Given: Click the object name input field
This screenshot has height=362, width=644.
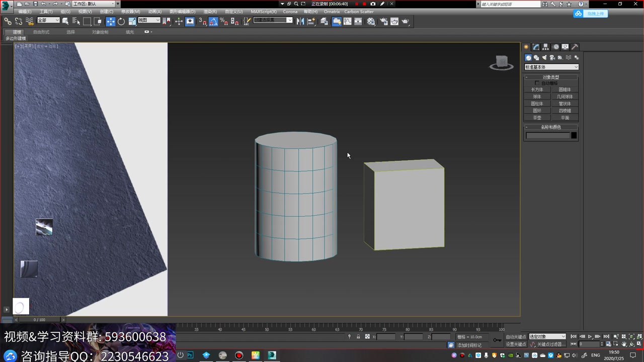Looking at the screenshot, I should 548,135.
